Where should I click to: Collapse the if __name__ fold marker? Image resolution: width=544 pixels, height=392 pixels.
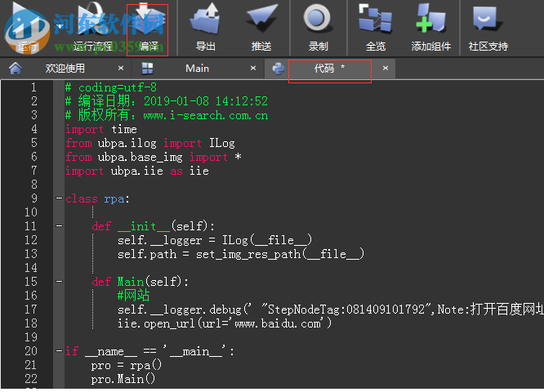[59, 351]
